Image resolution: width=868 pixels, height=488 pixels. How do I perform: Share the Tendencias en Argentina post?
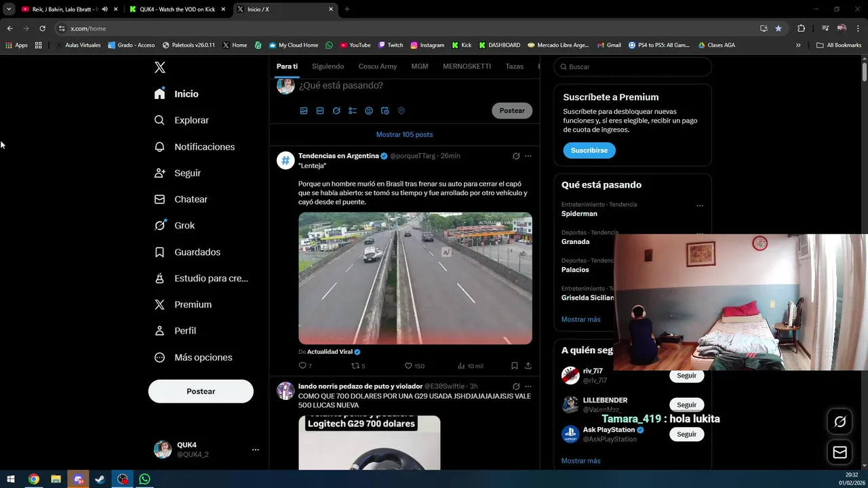click(528, 366)
